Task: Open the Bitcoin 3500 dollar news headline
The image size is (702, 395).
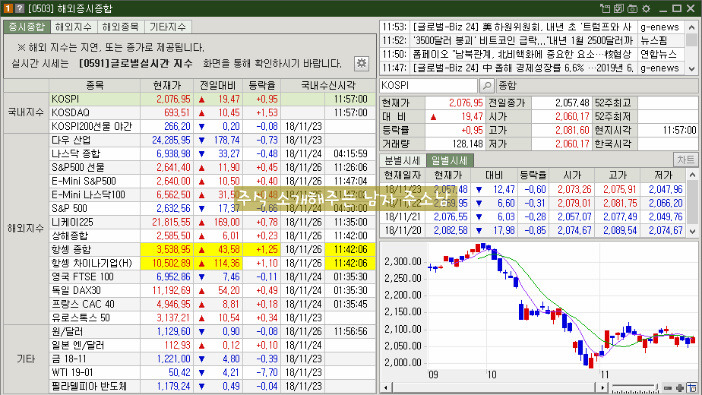Action: [522, 41]
